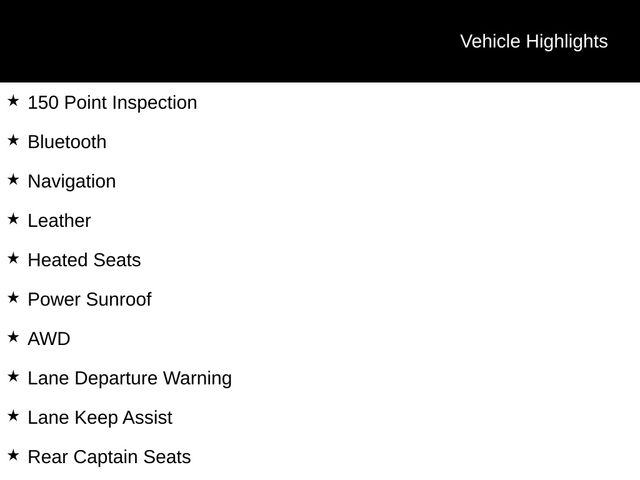Click the Leather feature text
This screenshot has width=640, height=480.
[x=59, y=221]
